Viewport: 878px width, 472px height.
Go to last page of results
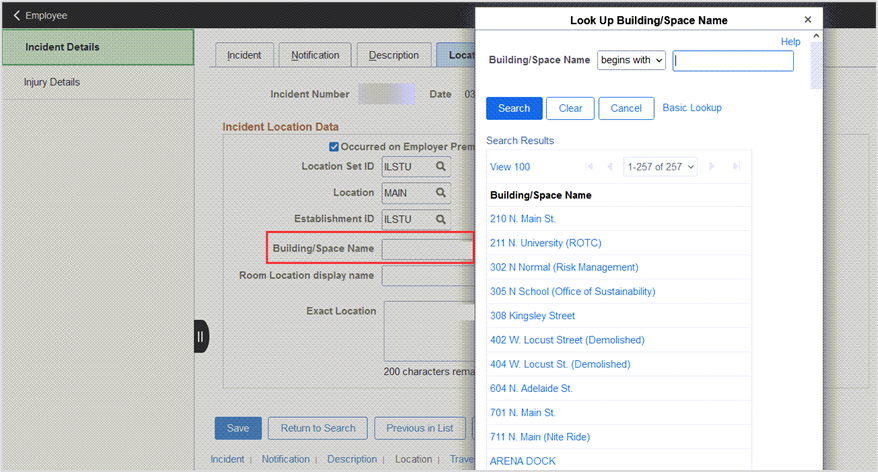[736, 166]
